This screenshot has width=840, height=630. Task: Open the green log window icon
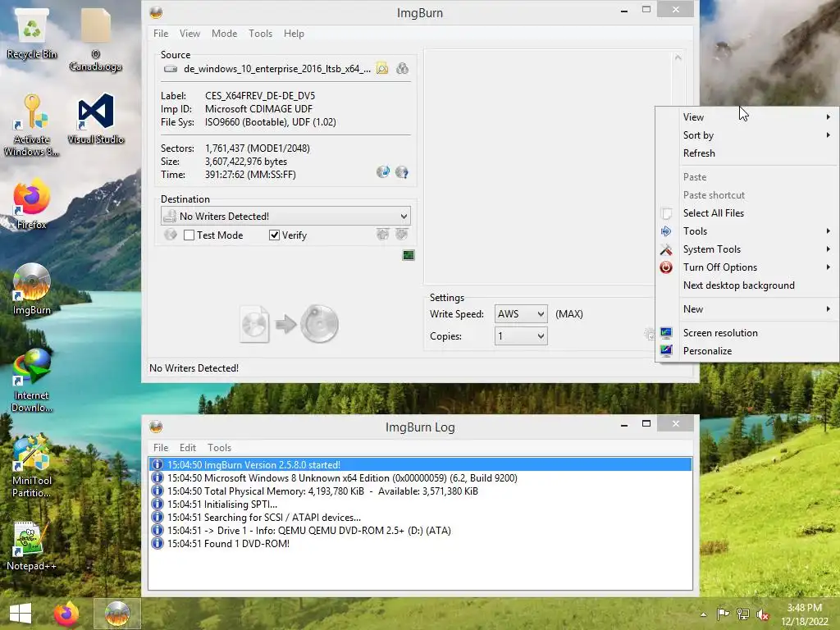[409, 256]
